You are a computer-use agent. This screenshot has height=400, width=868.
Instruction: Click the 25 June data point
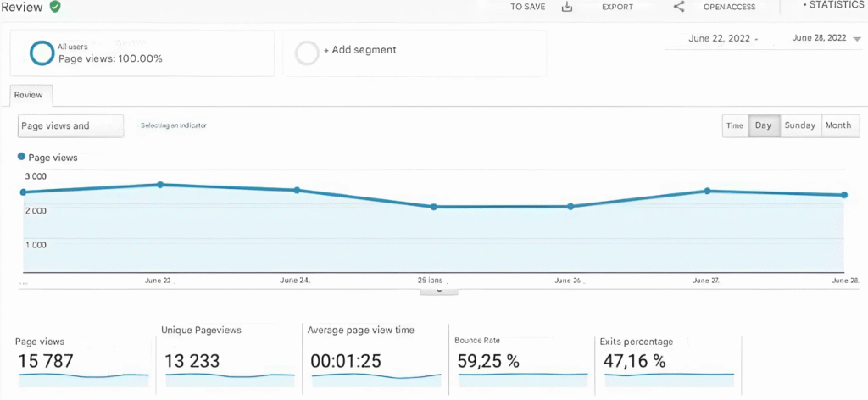point(434,207)
